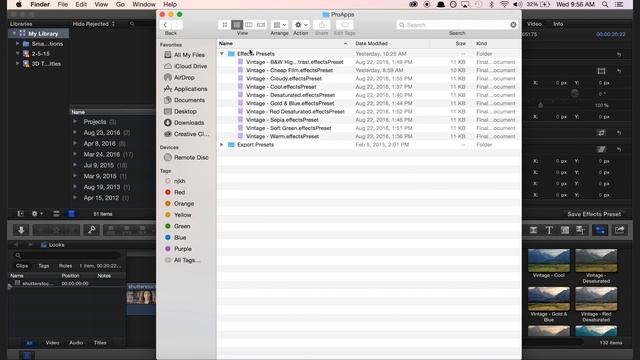Image resolution: width=640 pixels, height=360 pixels.
Task: Click the Edit Tags toolbar button
Action: pos(344,25)
